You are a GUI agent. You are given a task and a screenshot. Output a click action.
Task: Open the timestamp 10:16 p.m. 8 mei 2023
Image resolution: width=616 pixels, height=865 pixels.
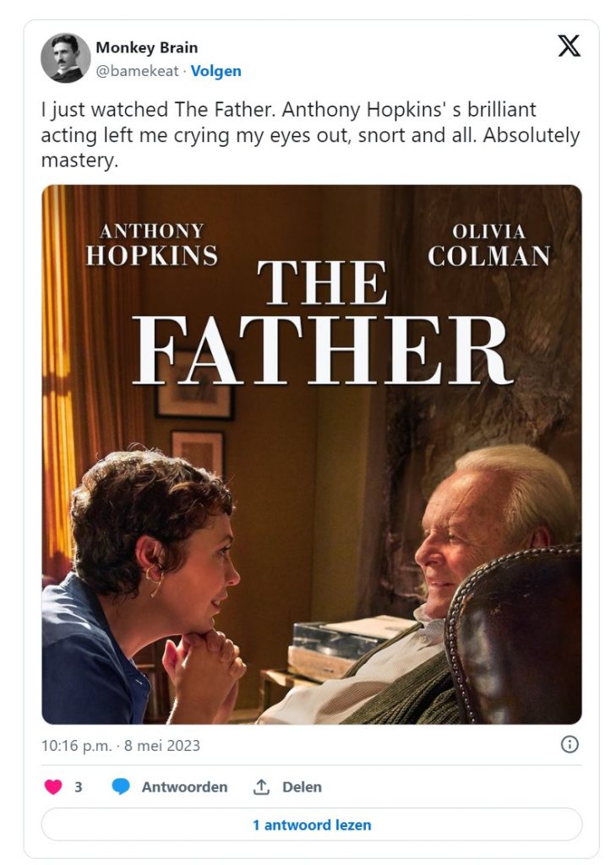(x=120, y=746)
